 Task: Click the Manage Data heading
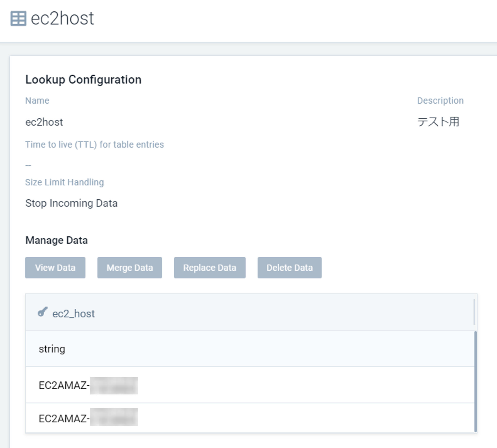tap(56, 240)
